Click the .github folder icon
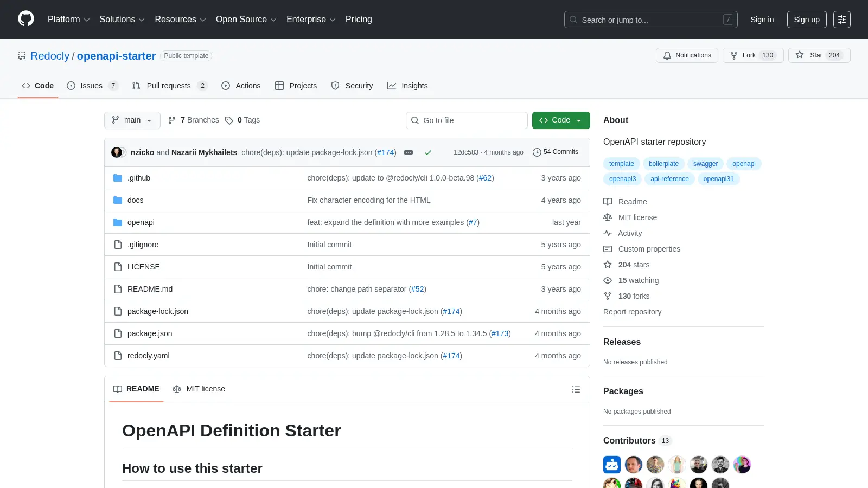This screenshot has height=488, width=868. point(118,178)
